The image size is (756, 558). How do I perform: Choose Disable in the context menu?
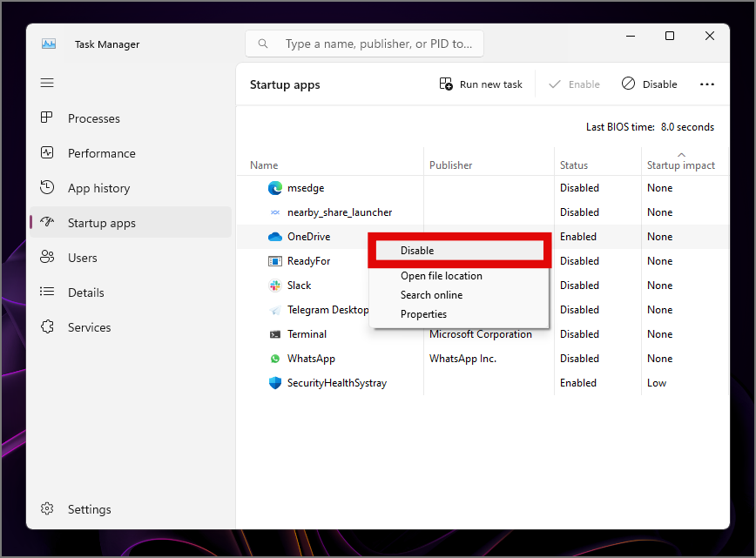(x=460, y=251)
